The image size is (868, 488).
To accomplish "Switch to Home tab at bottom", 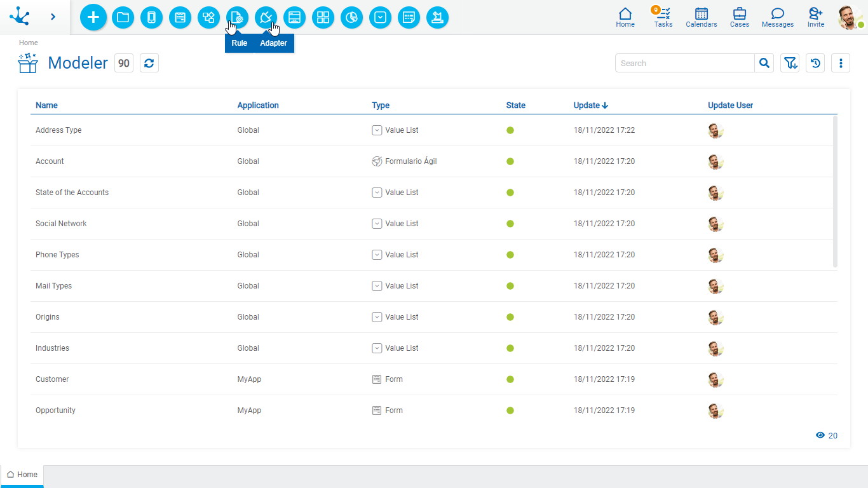I will click(x=22, y=475).
